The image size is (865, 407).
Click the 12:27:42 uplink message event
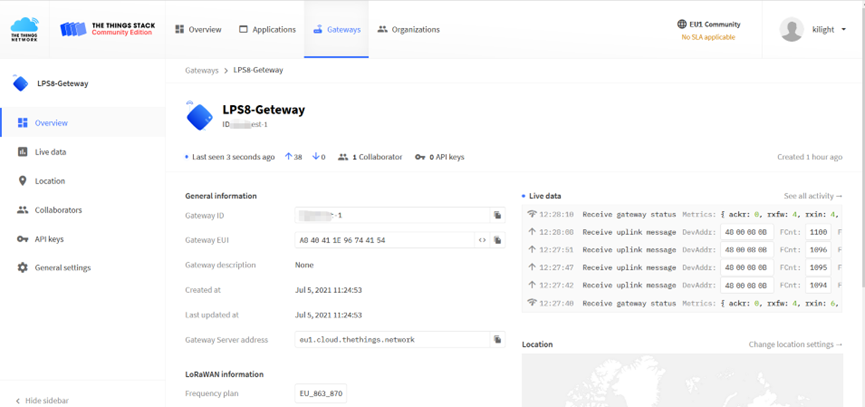[x=682, y=285]
